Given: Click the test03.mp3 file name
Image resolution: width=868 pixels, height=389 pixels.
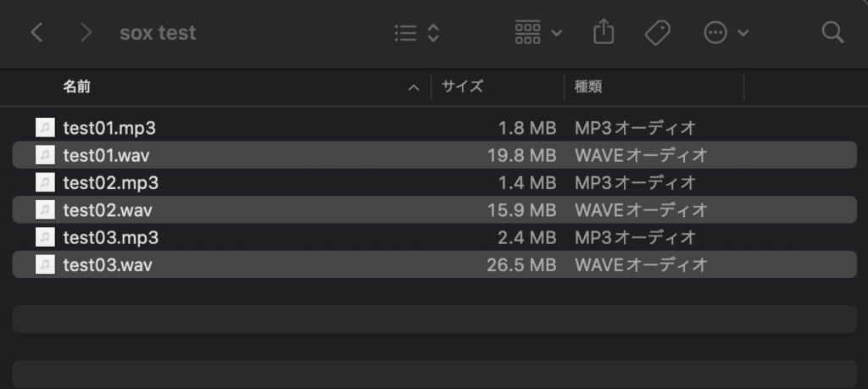Looking at the screenshot, I should pos(110,237).
